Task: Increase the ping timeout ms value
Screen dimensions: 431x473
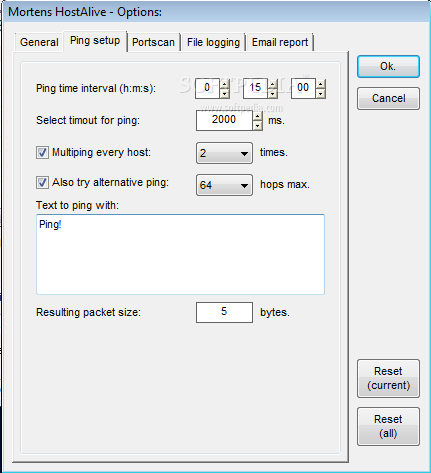Action: tap(257, 116)
